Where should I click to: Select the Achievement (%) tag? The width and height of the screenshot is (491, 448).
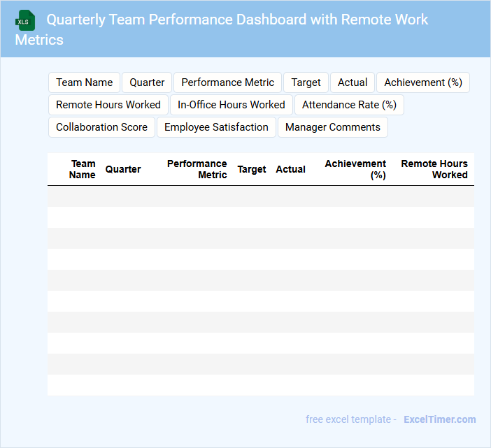pyautogui.click(x=422, y=82)
